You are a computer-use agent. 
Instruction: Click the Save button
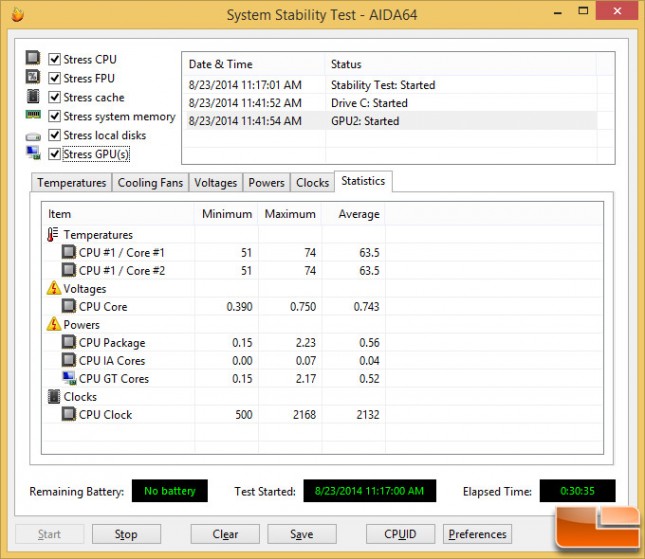(302, 534)
